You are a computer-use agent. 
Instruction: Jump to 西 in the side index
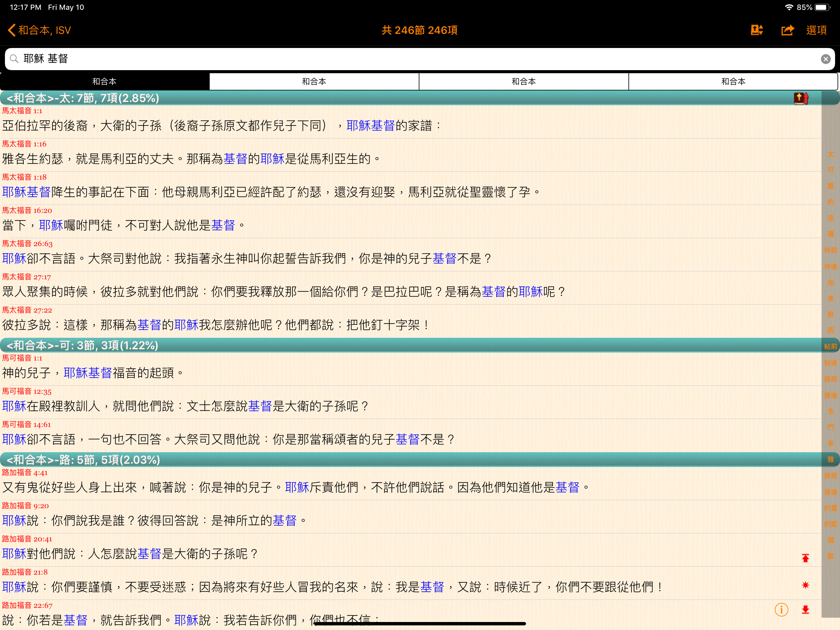tap(830, 330)
